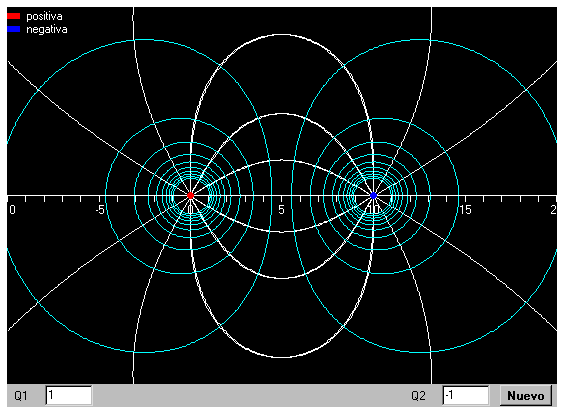This screenshot has width=561, height=413.
Task: Click the blue negative charge dot
Action: point(373,195)
